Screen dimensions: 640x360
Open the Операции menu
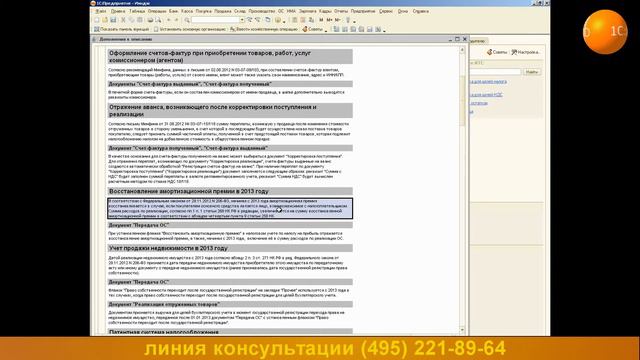pyautogui.click(x=157, y=11)
